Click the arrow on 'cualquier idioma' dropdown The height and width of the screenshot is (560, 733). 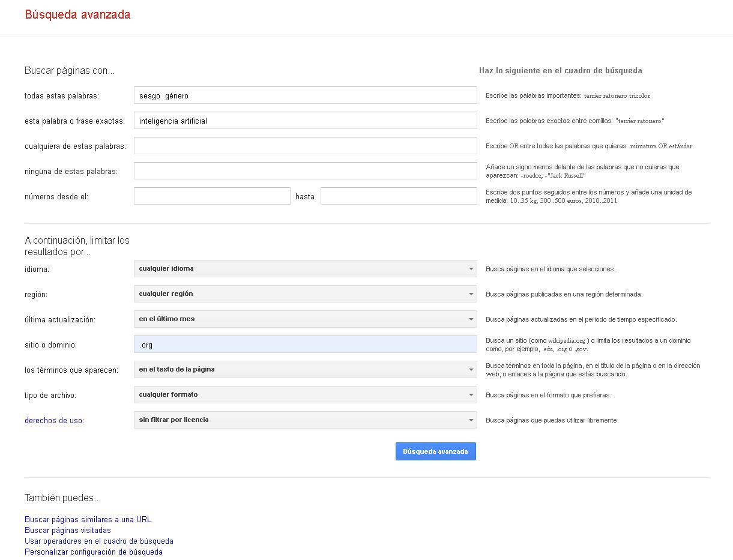click(471, 269)
